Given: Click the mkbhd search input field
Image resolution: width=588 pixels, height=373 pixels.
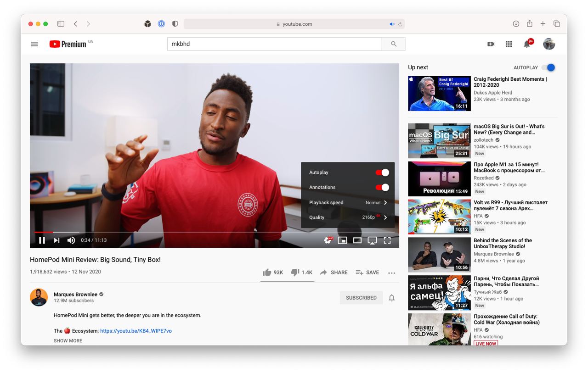Looking at the screenshot, I should click(275, 44).
